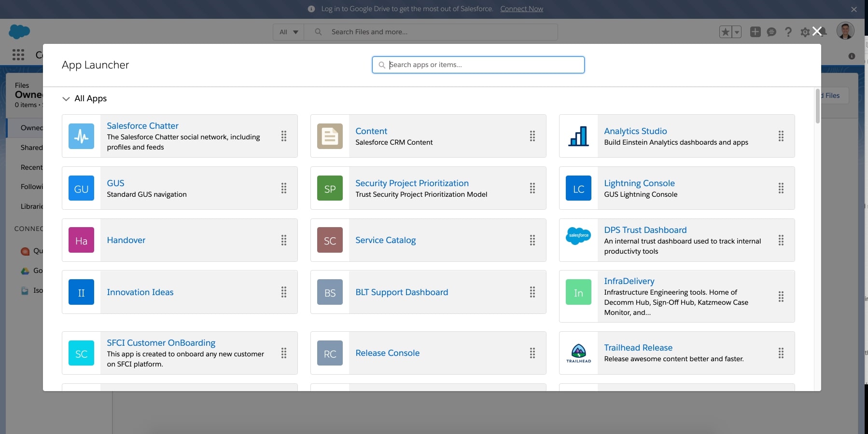
Task: Click drag handle on Handover tile
Action: tap(284, 240)
